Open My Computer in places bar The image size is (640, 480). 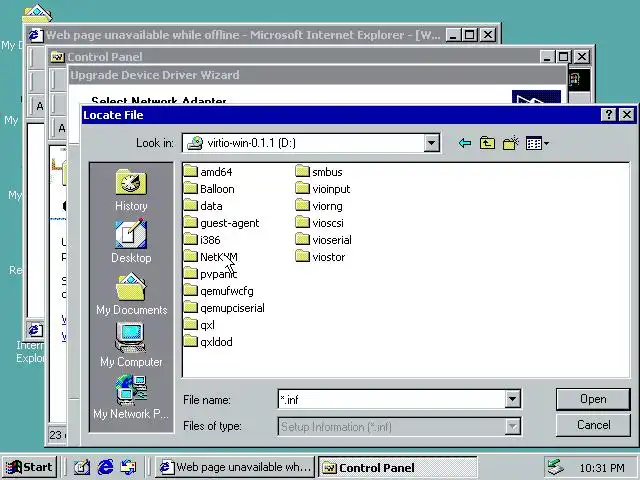131,345
